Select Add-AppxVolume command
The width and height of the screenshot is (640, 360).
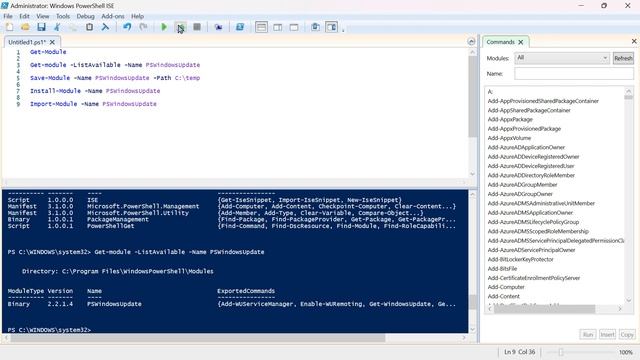(509, 138)
